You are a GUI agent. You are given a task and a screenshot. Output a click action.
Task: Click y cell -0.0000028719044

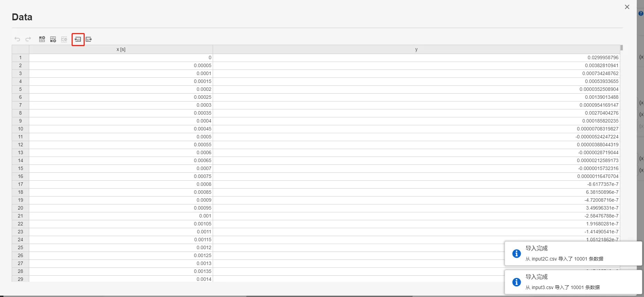coord(416,152)
